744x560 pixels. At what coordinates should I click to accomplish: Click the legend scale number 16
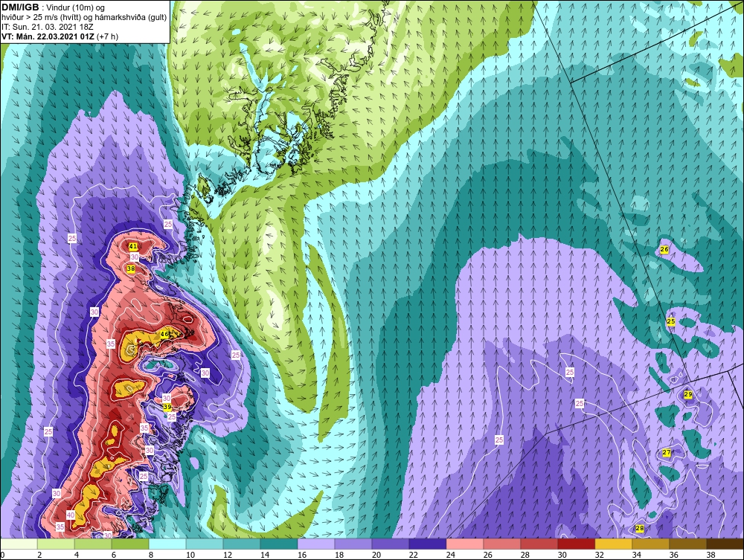pyautogui.click(x=302, y=555)
